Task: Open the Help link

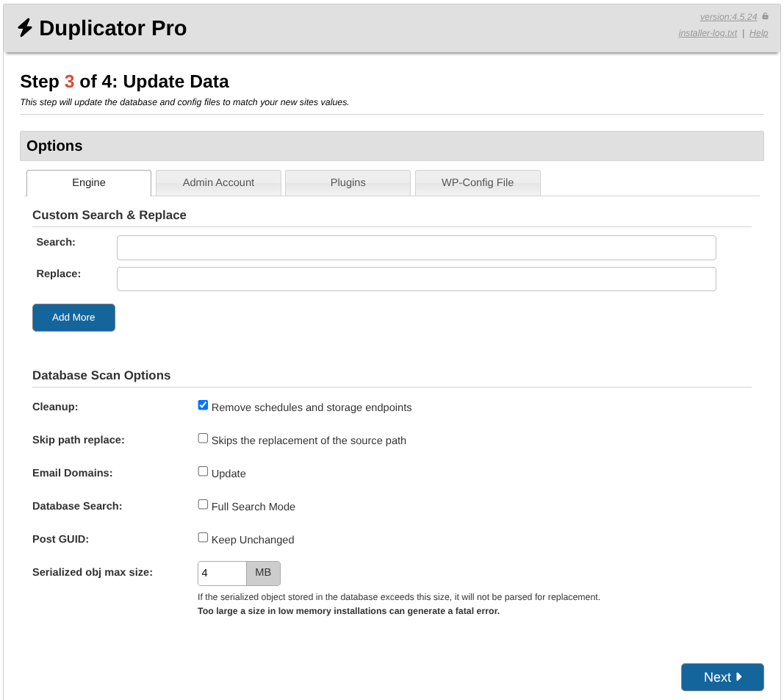Action: point(758,33)
